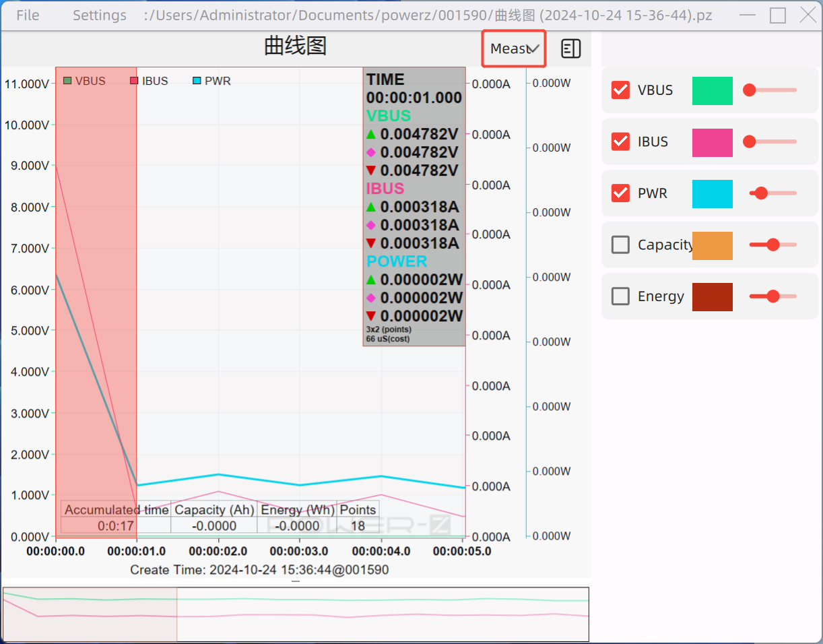This screenshot has width=823, height=644.
Task: Pick the pink IBUS color swatch
Action: coord(712,142)
